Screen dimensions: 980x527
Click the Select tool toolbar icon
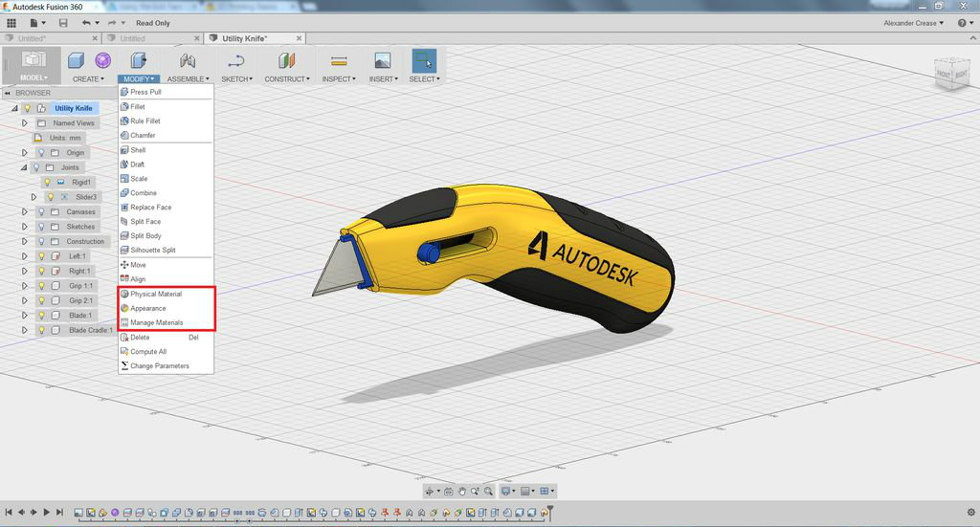coord(424,60)
